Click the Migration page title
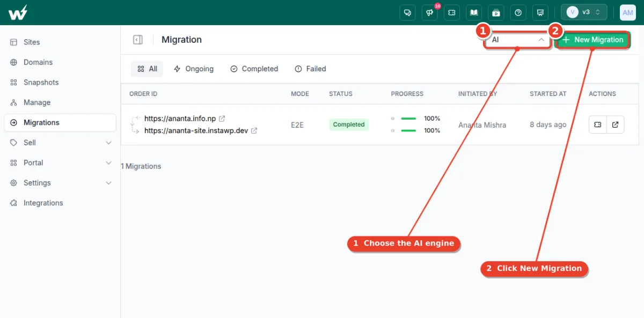Image resolution: width=644 pixels, height=318 pixels. point(181,40)
